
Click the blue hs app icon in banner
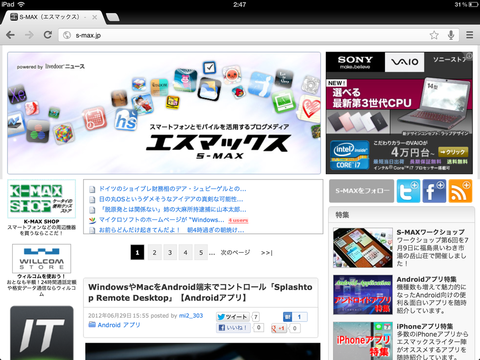point(126,120)
